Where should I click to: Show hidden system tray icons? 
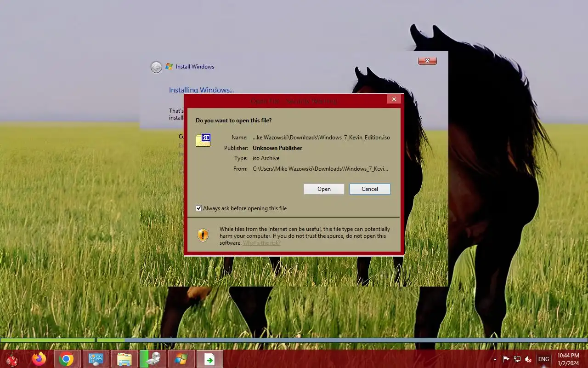(495, 359)
